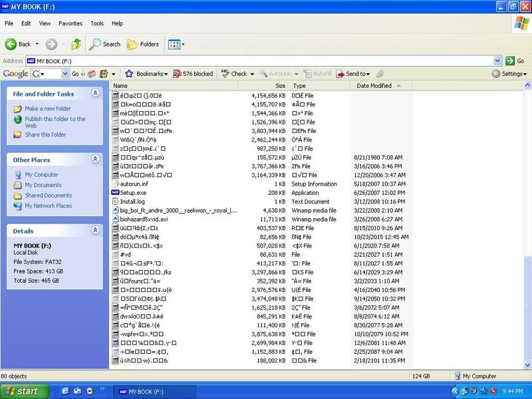Click the 2/18/2101 11:35 PM date cell
The height and width of the screenshot is (399, 532).
pyautogui.click(x=379, y=360)
